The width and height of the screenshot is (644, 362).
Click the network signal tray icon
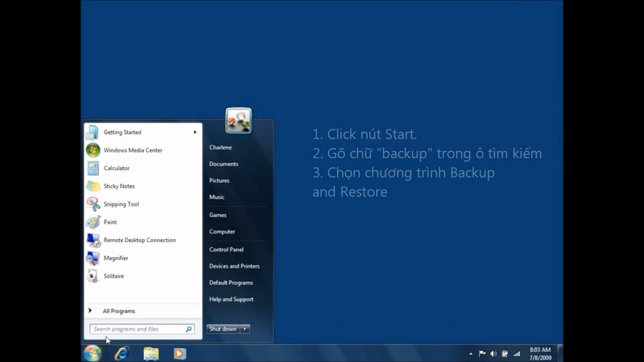(517, 353)
